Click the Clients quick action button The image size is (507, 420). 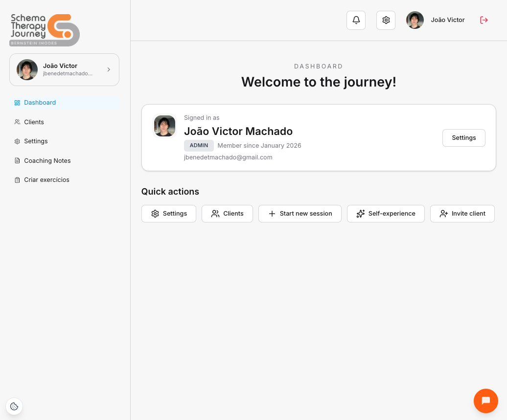coord(227,214)
